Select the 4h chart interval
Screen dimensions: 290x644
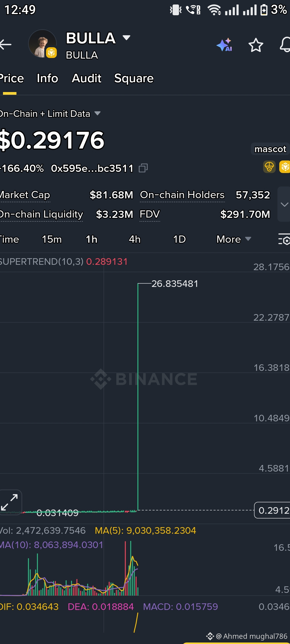click(x=135, y=239)
